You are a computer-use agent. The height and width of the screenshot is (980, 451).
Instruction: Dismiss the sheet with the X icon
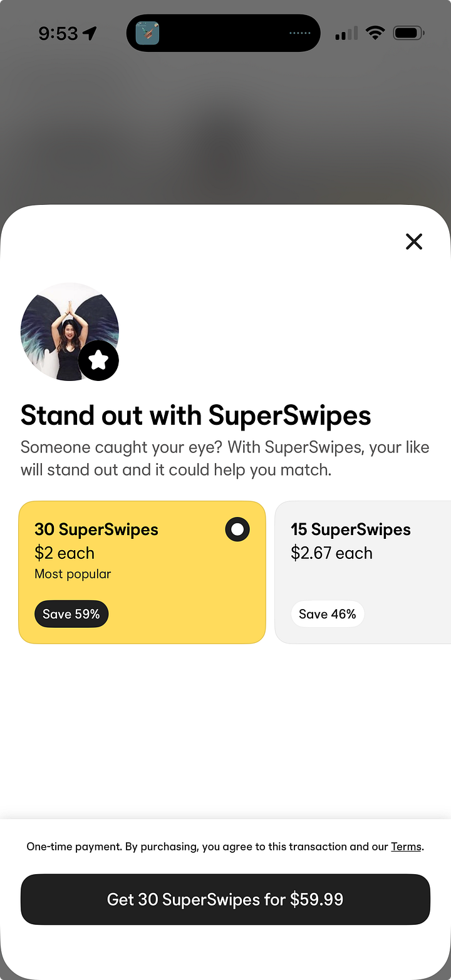(414, 241)
